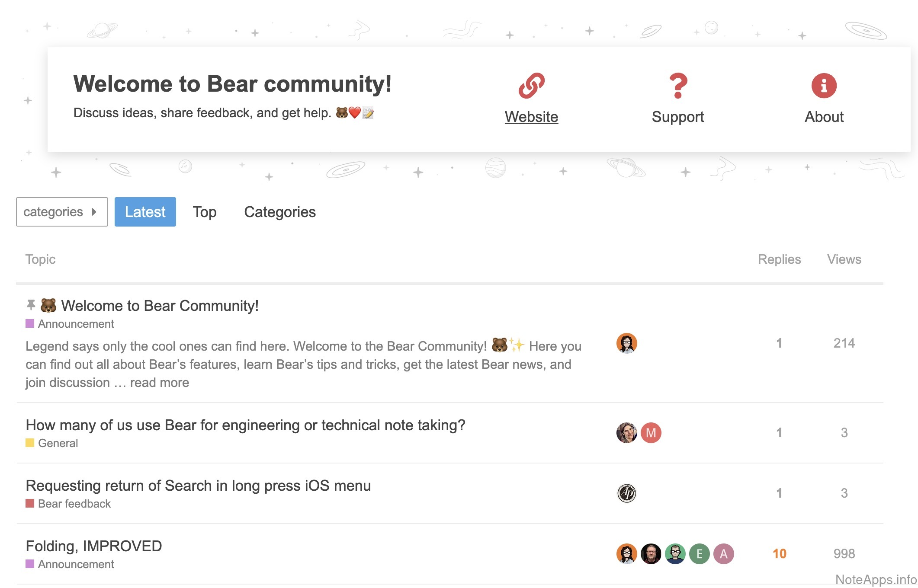Click the red 'M' user avatar
Image resolution: width=918 pixels, height=588 pixels.
651,433
